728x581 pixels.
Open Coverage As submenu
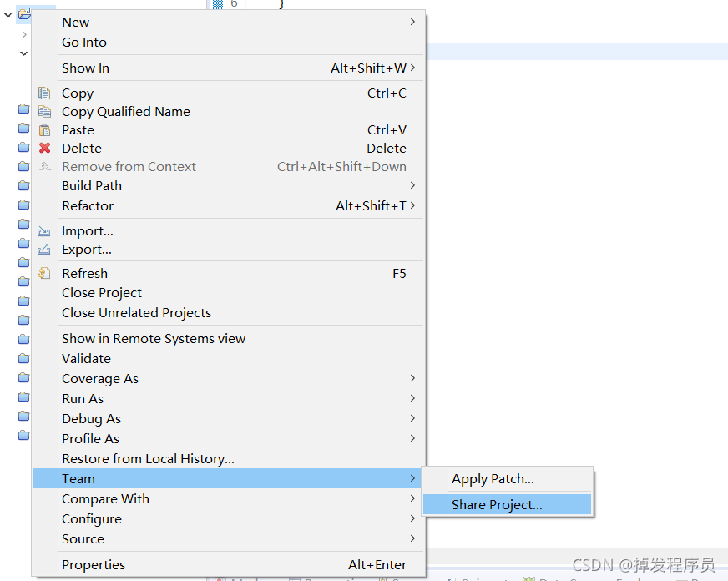tap(230, 379)
